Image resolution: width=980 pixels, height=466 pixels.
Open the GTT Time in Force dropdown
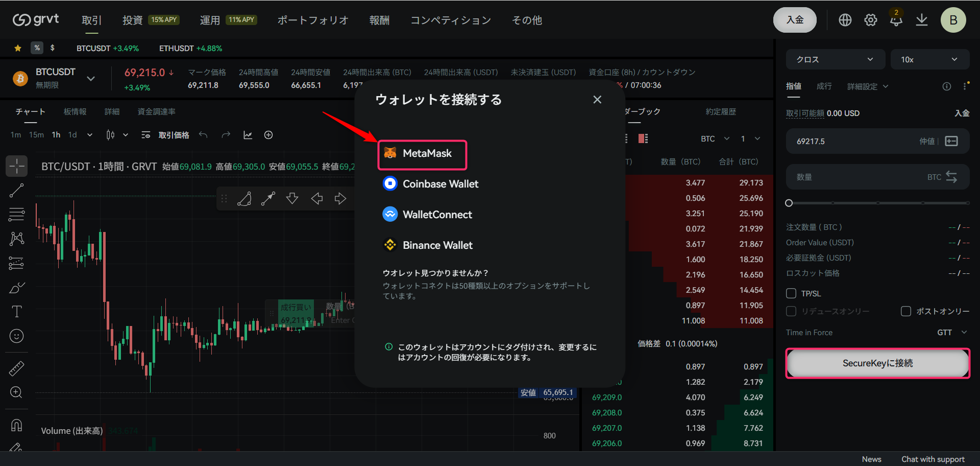(951, 332)
